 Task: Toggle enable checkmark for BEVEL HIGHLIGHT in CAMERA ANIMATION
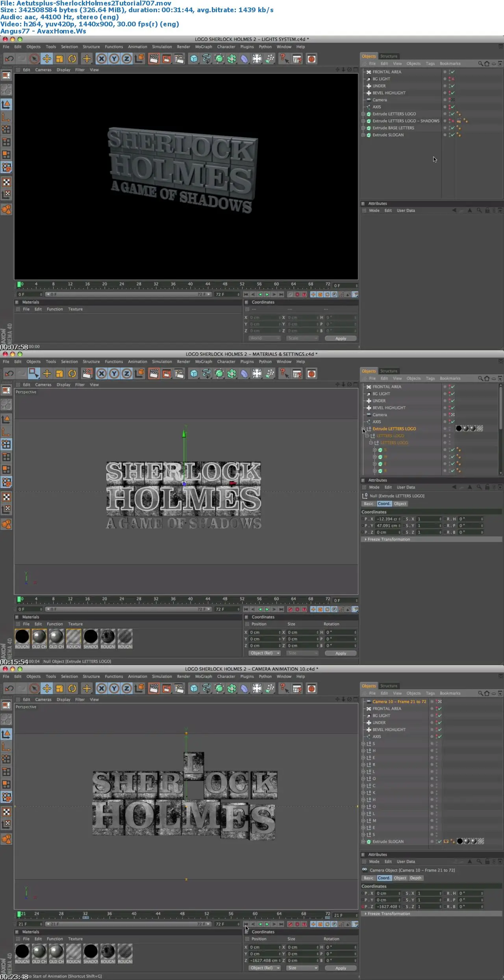click(x=440, y=729)
